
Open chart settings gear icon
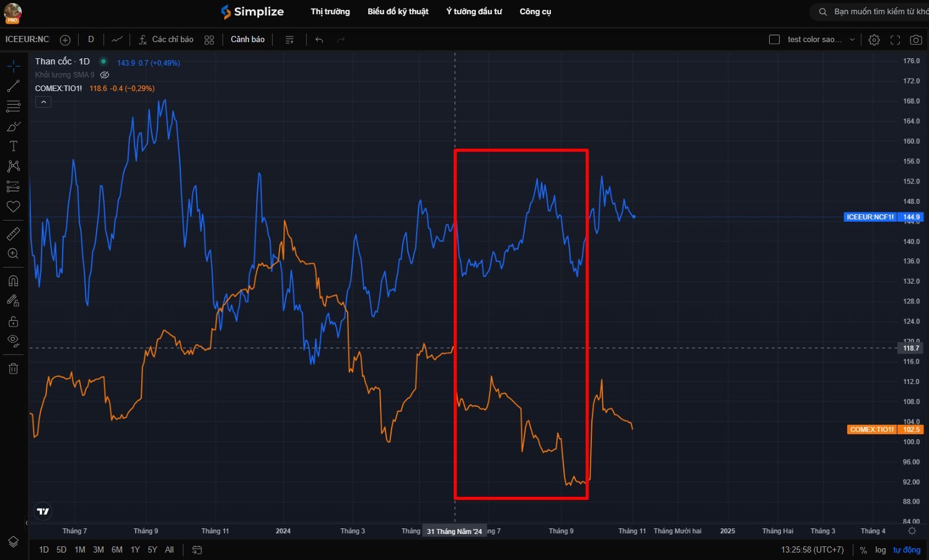click(874, 40)
